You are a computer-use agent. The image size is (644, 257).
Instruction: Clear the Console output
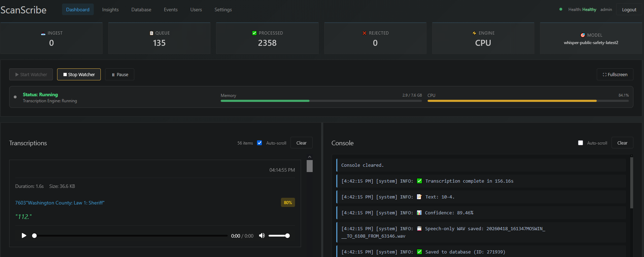(622, 143)
